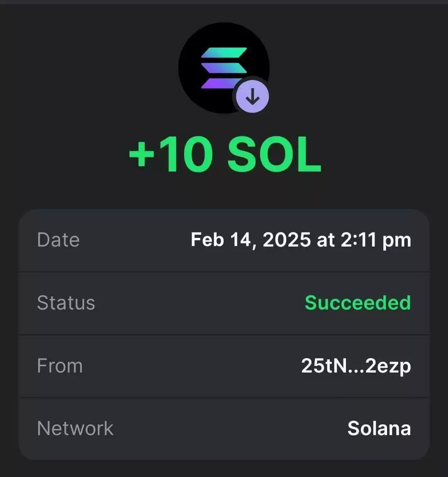Image resolution: width=448 pixels, height=477 pixels.
Task: Click the Solana network value
Action: coord(379,429)
